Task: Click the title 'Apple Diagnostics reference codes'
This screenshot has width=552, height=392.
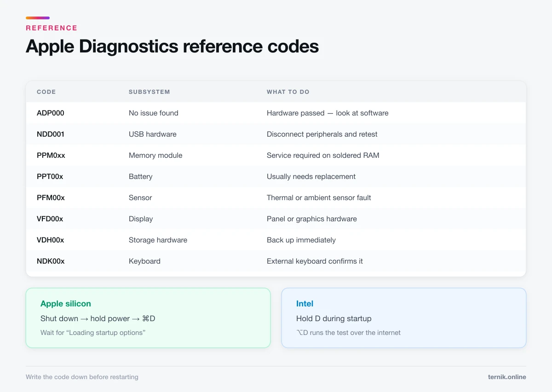Action: [x=172, y=46]
